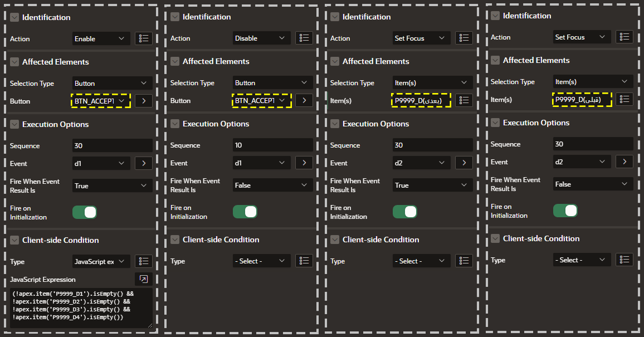Go to button arrow in the Disable panel
The height and width of the screenshot is (337, 644).
pyautogui.click(x=304, y=100)
